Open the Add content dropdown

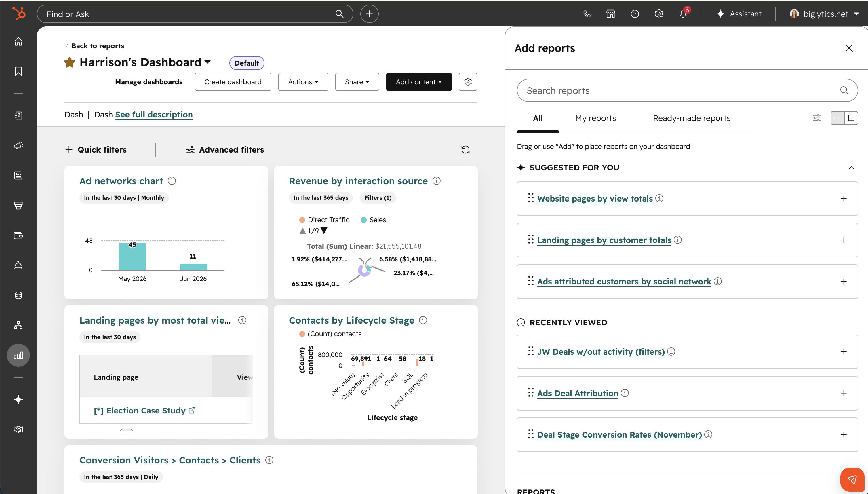coord(419,82)
